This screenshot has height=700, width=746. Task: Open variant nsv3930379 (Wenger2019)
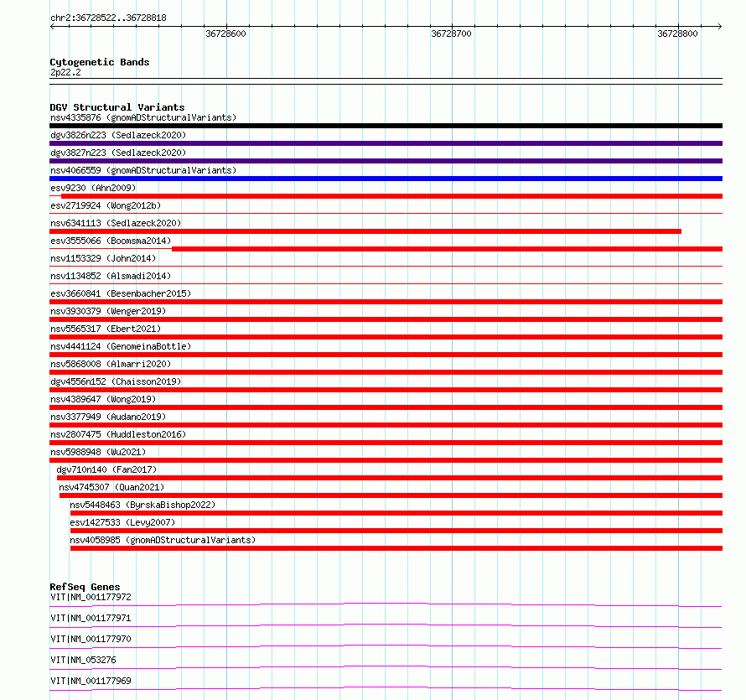pos(108,311)
